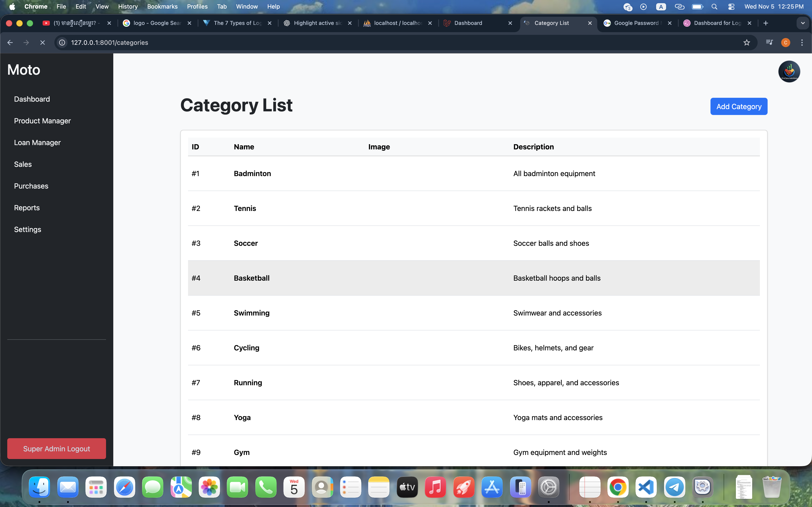Stop page loading with the X button

pos(42,43)
